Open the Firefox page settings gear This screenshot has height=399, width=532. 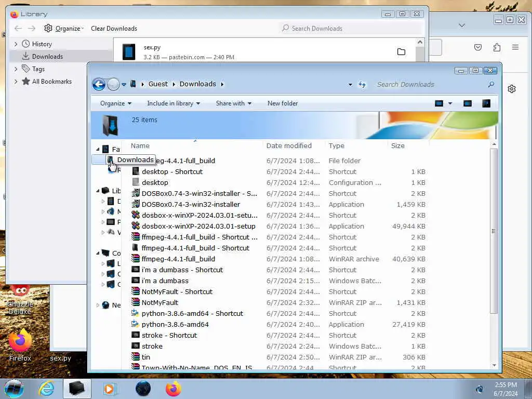(x=512, y=89)
